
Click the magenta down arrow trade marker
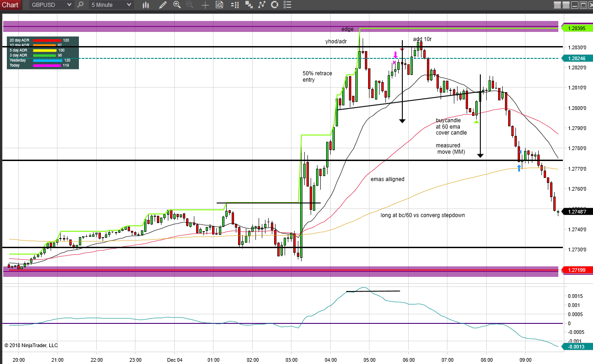tap(395, 55)
